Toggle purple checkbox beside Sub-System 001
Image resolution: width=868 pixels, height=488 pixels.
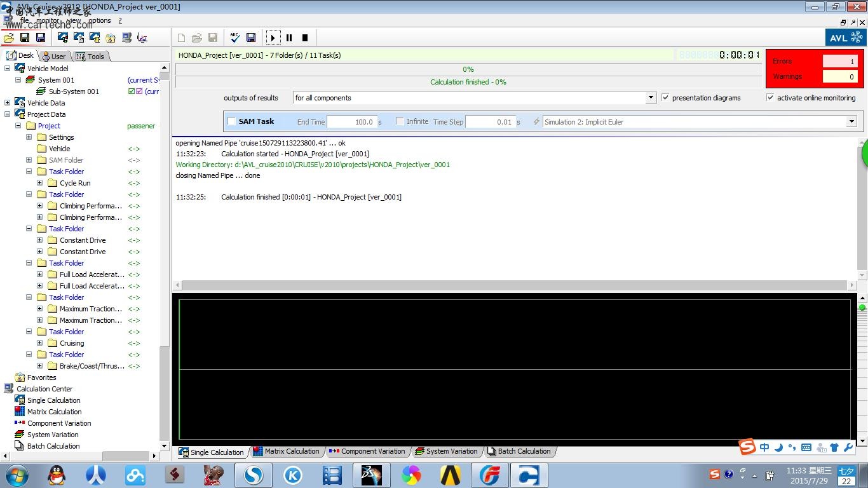[x=139, y=91]
